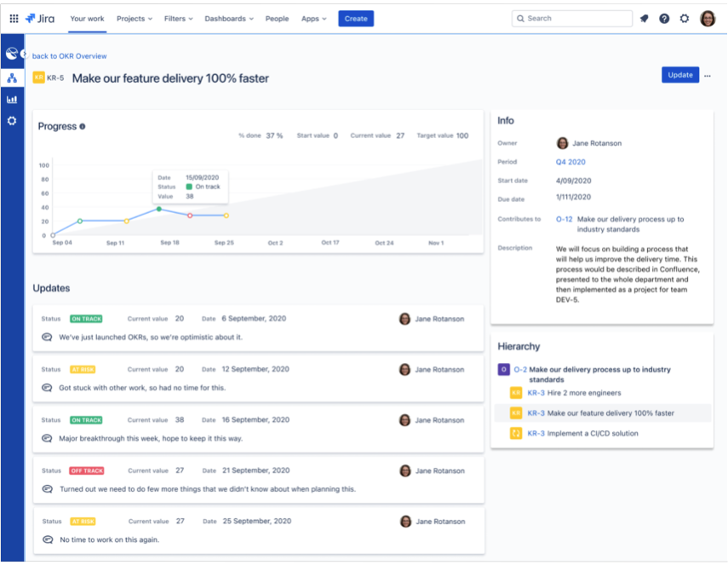This screenshot has height=565, width=728.
Task: Open the People menu
Action: pyautogui.click(x=277, y=18)
